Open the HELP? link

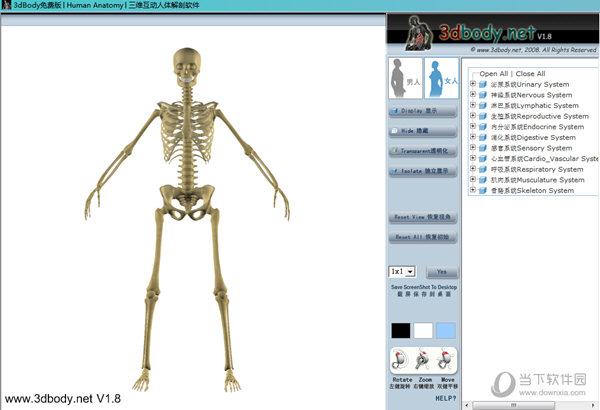coord(446,399)
